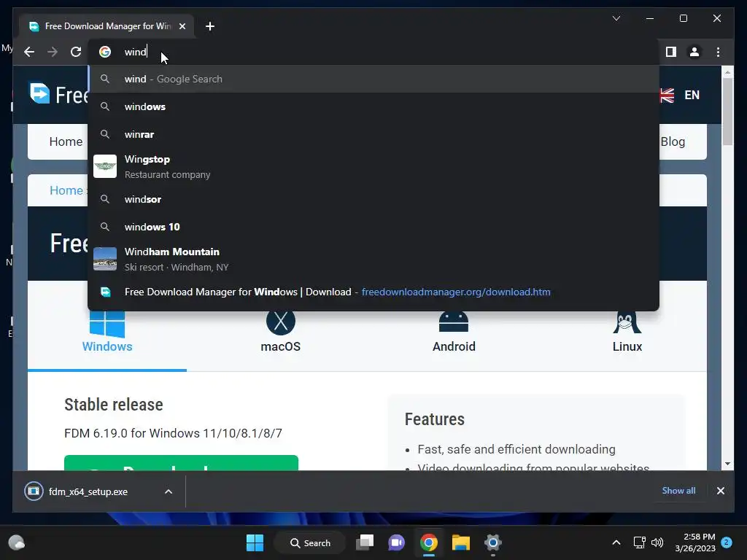Open a new tab with the plus button
Image resolution: width=747 pixels, height=560 pixels.
[x=210, y=26]
